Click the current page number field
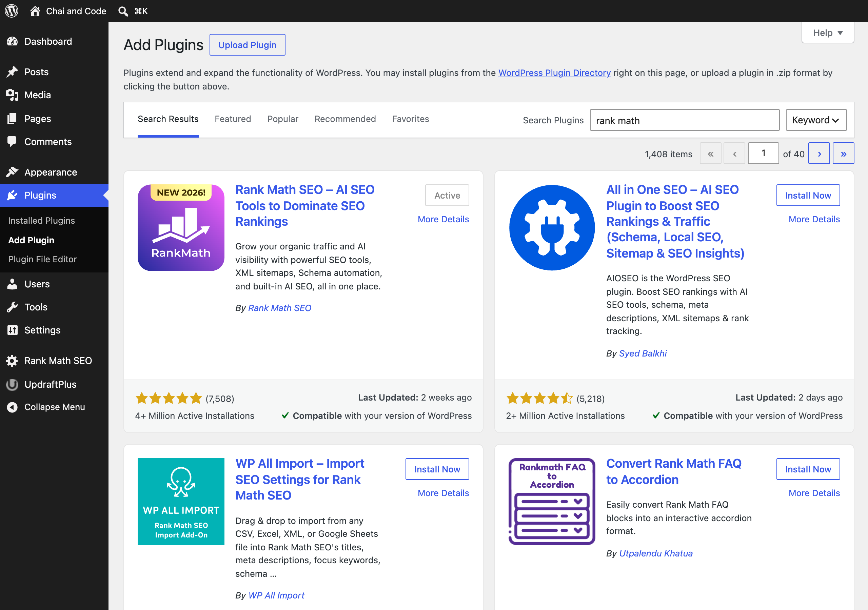868x610 pixels. click(x=763, y=153)
